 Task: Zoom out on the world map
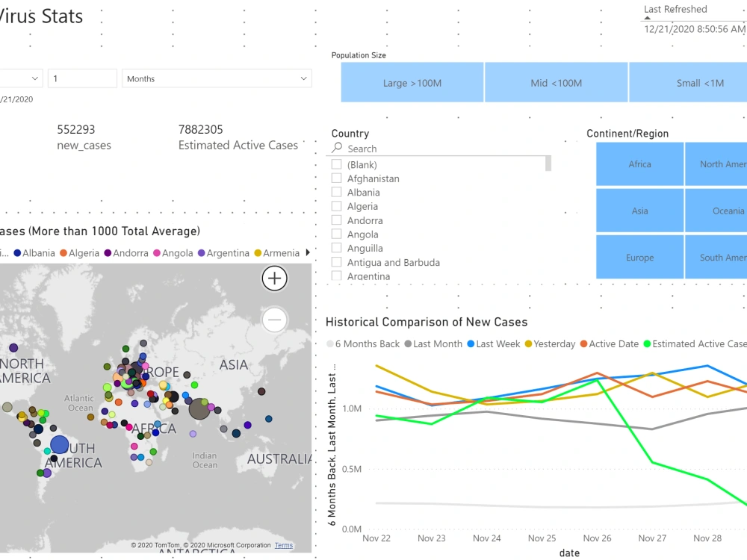[x=274, y=320]
